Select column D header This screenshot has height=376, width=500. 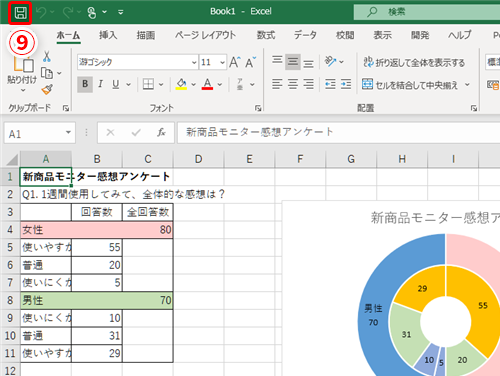tap(198, 159)
